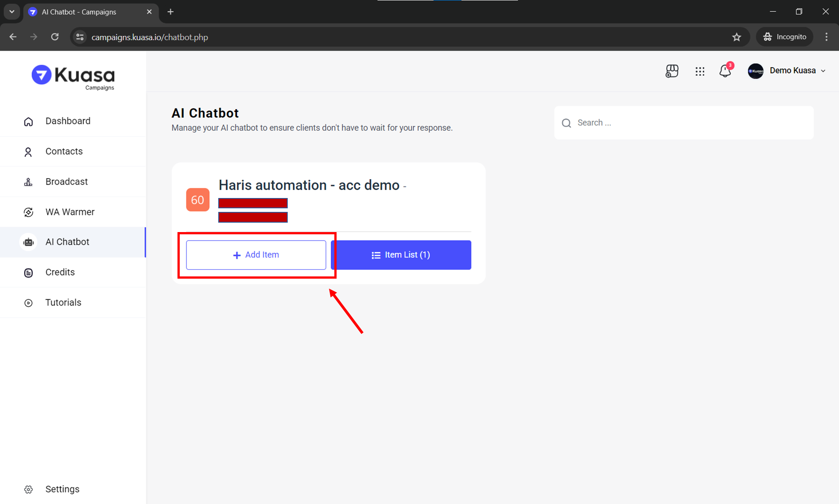The image size is (839, 504).
Task: Open Chrome's three-dot menu
Action: pyautogui.click(x=826, y=37)
